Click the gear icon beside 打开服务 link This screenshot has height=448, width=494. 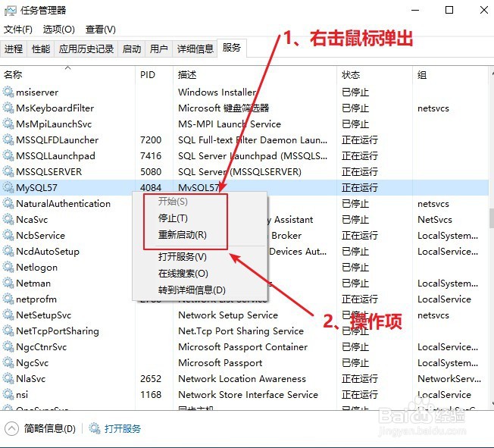[94, 428]
